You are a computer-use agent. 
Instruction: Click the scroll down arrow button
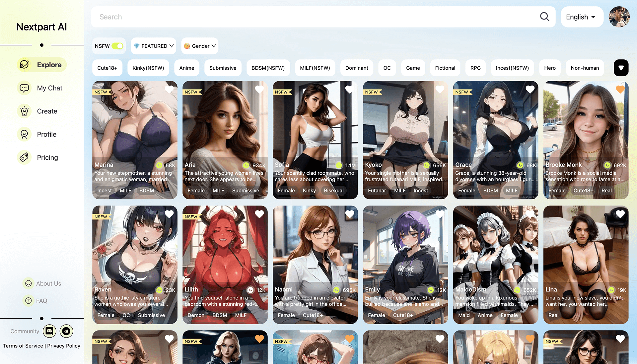tap(622, 68)
